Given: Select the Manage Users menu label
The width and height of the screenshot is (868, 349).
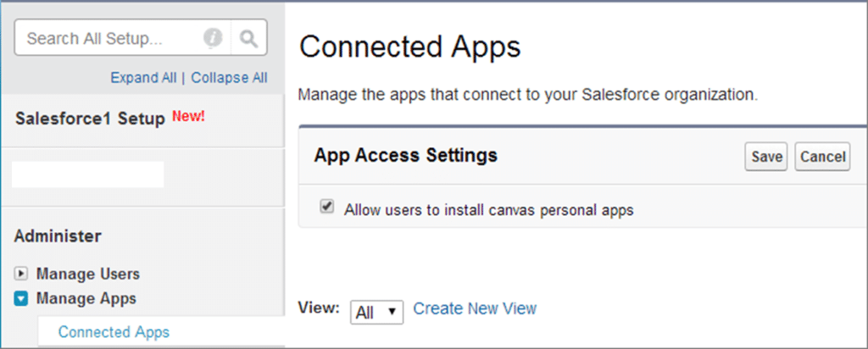Looking at the screenshot, I should click(x=88, y=274).
